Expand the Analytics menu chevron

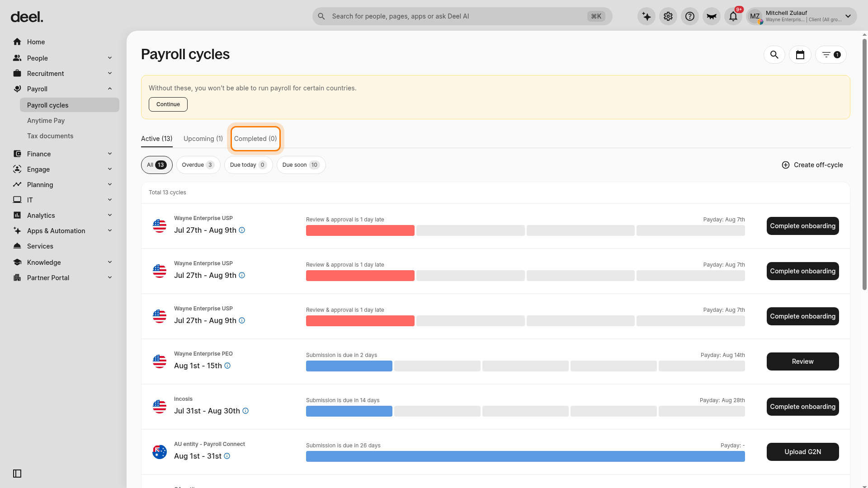(110, 215)
